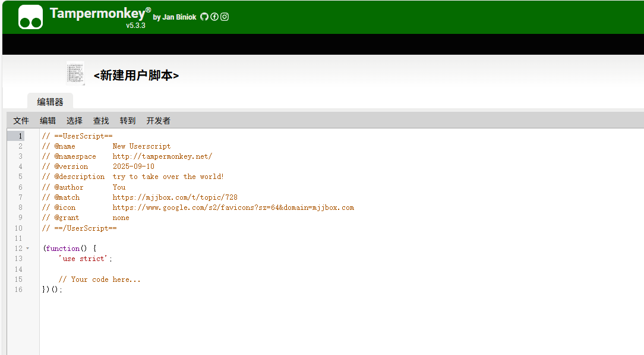Open the Facebook icon link
This screenshot has width=644, height=355.
click(x=214, y=17)
